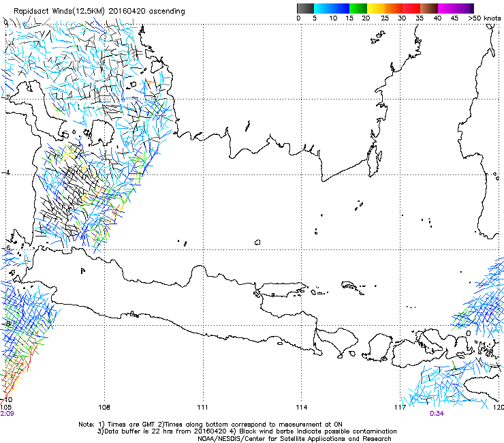Click the '35' label under the color scale
The height and width of the screenshot is (443, 504).
point(420,18)
